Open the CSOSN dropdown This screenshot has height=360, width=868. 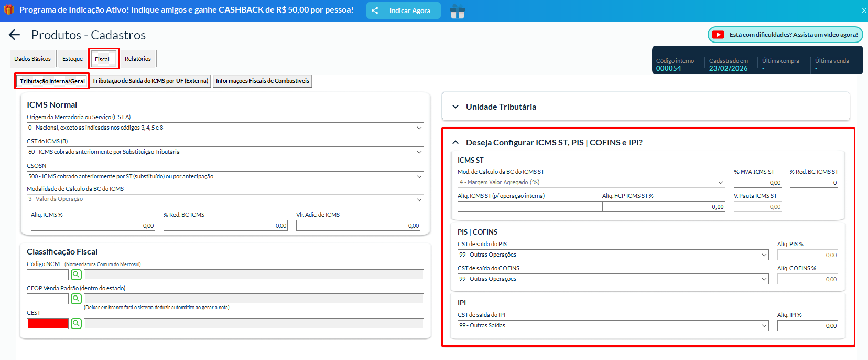click(225, 177)
